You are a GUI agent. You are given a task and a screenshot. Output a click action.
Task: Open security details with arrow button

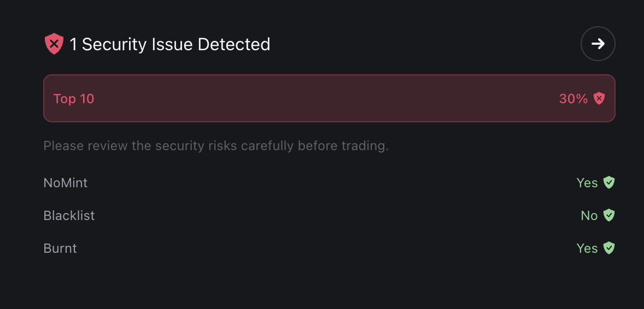[598, 44]
